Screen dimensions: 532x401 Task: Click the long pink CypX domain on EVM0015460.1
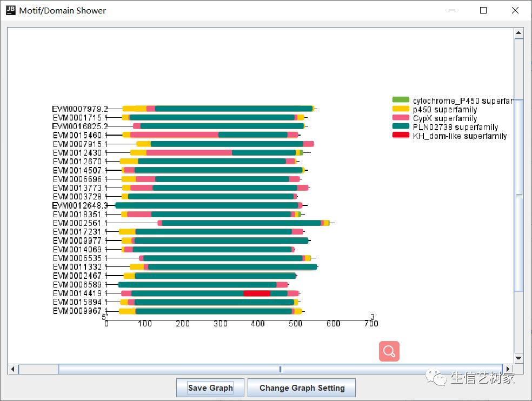click(174, 135)
